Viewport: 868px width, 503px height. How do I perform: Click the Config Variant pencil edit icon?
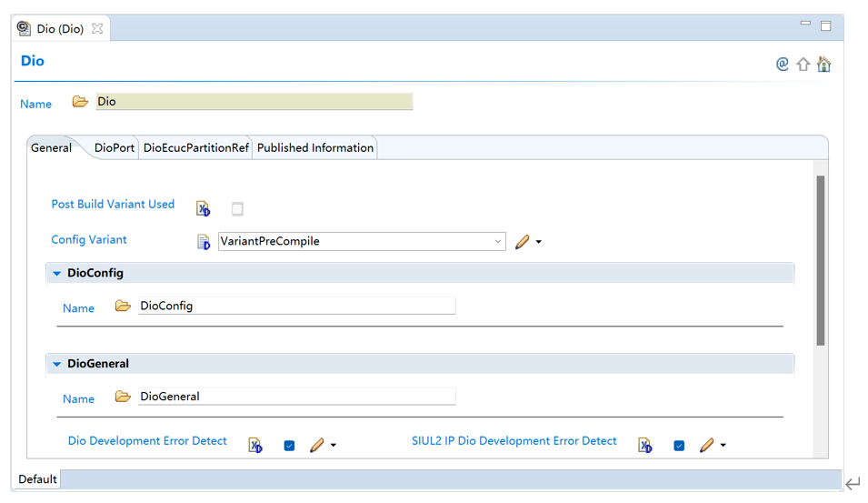click(x=523, y=242)
